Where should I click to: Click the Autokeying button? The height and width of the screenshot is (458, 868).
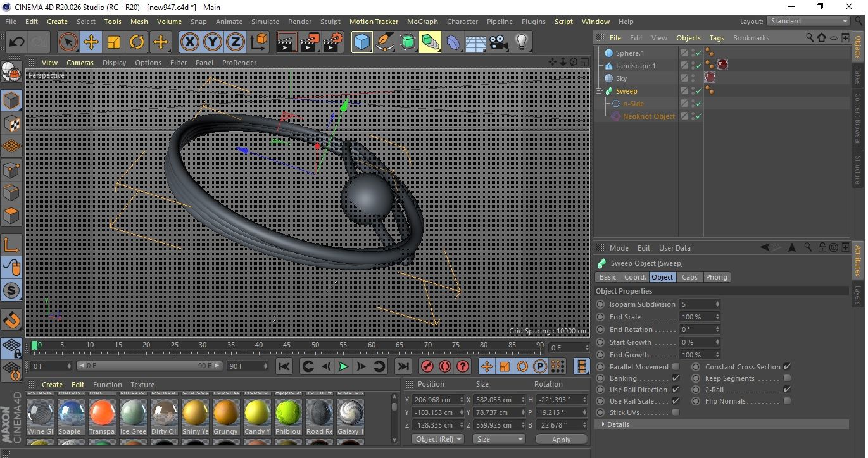[445, 366]
